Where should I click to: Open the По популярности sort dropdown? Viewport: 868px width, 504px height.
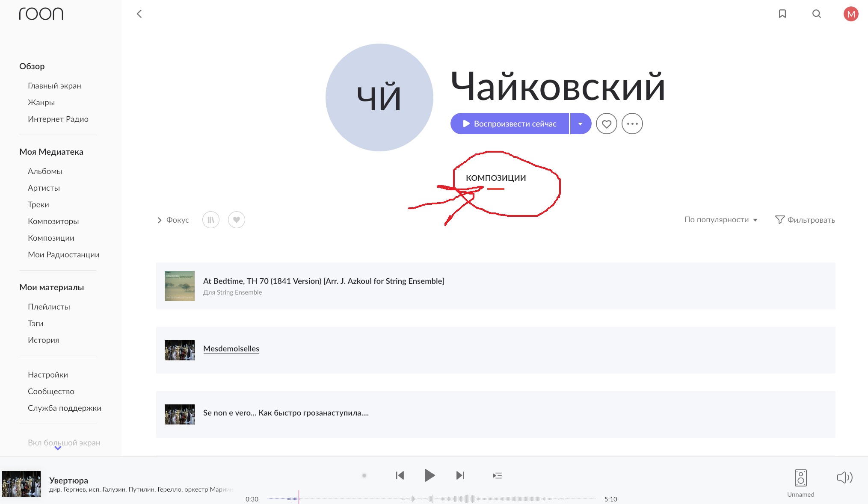click(x=721, y=220)
